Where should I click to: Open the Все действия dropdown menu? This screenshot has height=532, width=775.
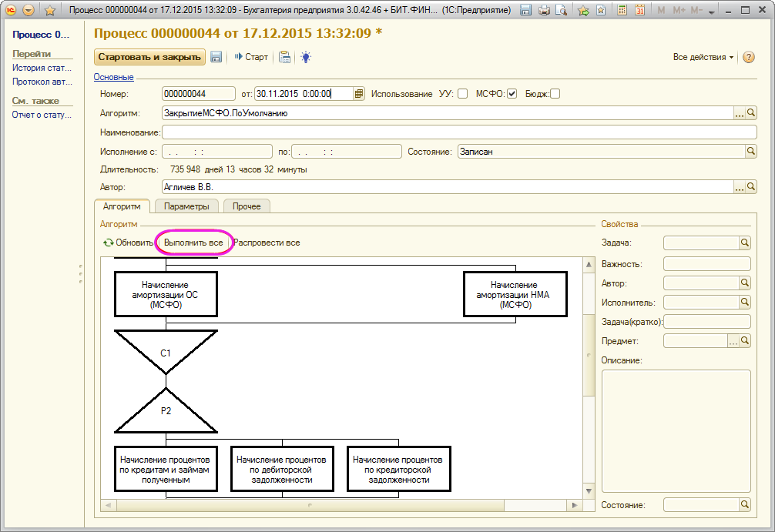click(703, 58)
